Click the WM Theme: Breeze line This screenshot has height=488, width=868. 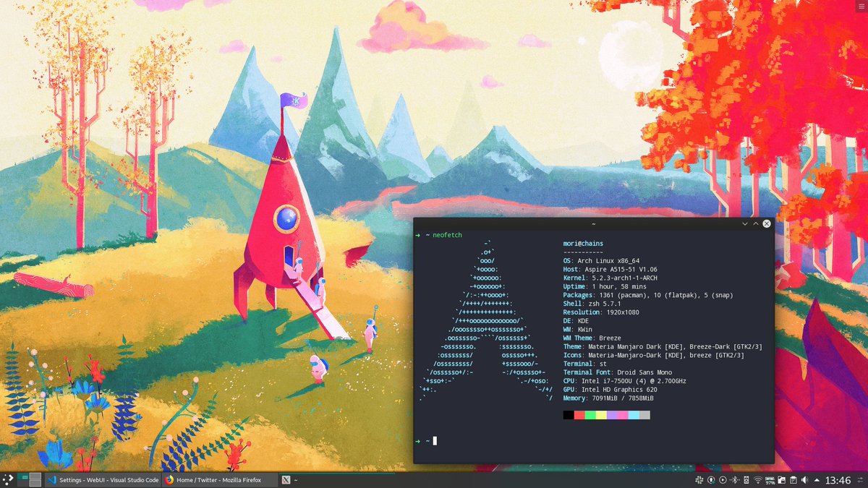(x=592, y=338)
